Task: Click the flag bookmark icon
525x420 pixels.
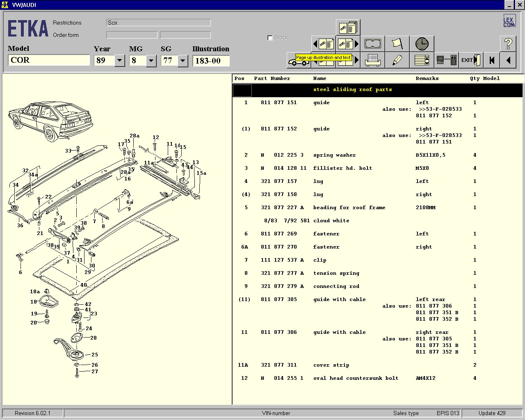Action: point(397,43)
